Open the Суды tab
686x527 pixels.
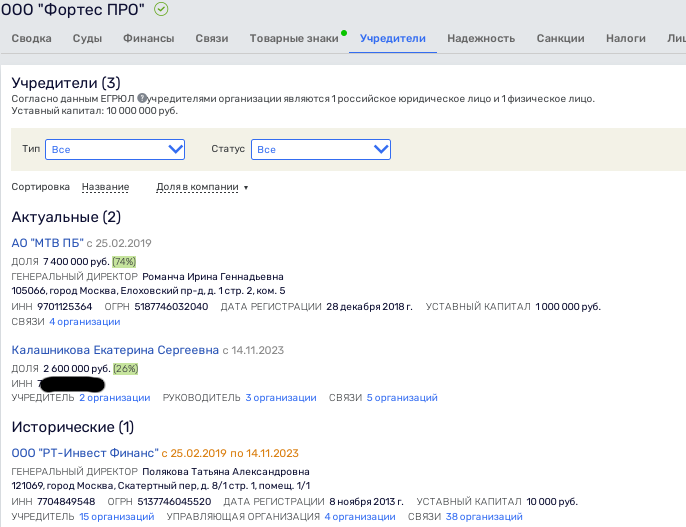[87, 39]
